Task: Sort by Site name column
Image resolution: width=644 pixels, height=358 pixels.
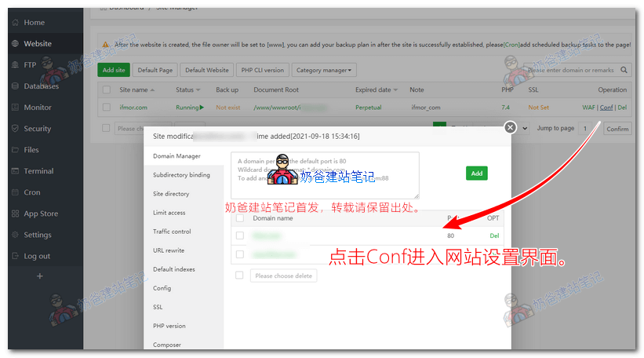Action: click(x=136, y=89)
